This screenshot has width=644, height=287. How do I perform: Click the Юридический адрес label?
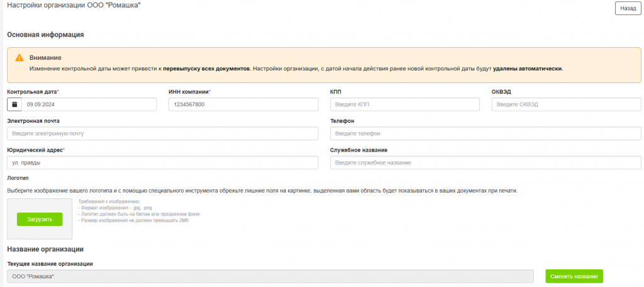[x=36, y=150]
